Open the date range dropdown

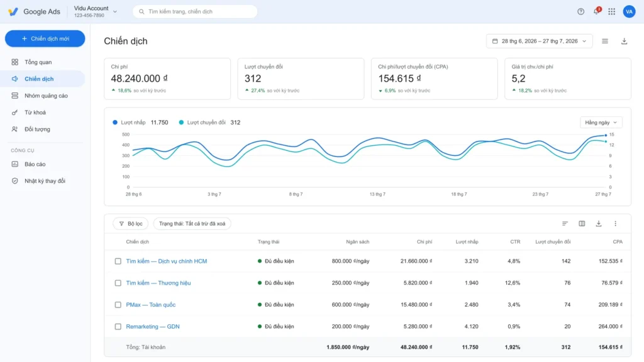tap(539, 41)
